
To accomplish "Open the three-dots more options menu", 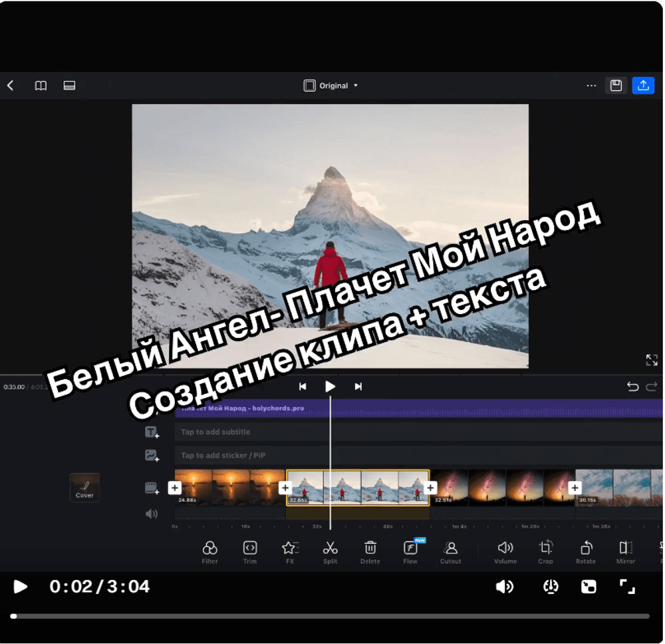I will (591, 86).
